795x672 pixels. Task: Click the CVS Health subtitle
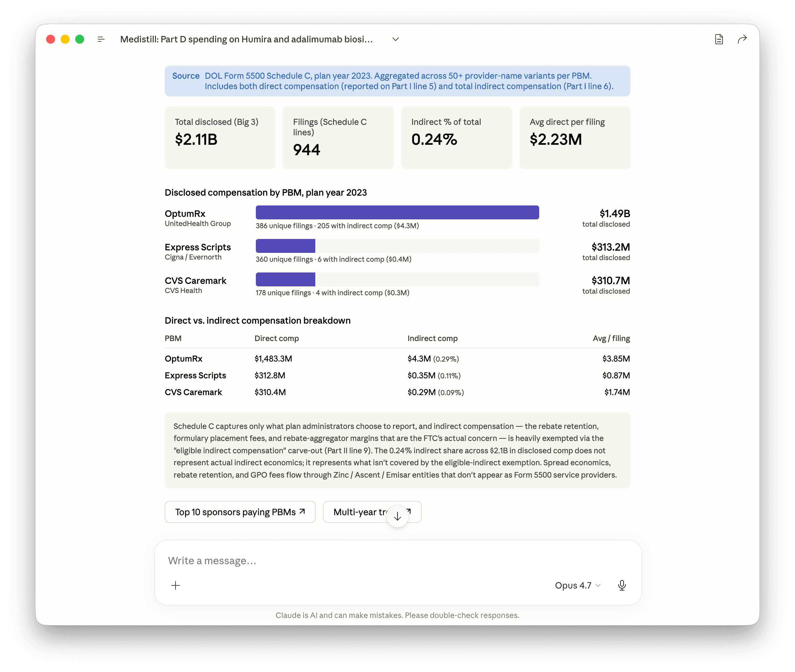pyautogui.click(x=183, y=291)
